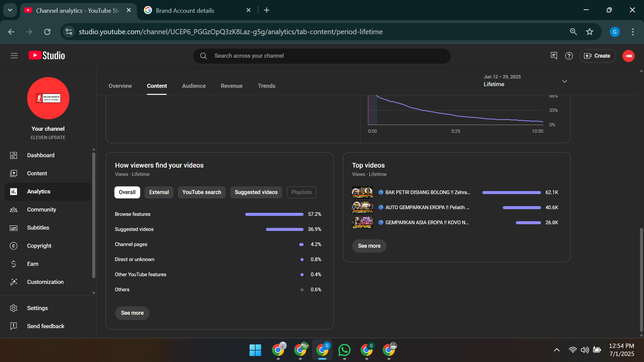The width and height of the screenshot is (644, 362).
Task: Open the taskbar clock and date
Action: (x=622, y=350)
